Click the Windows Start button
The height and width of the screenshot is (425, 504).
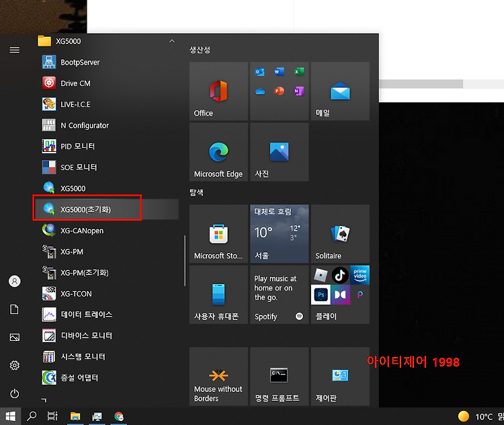[x=10, y=416]
